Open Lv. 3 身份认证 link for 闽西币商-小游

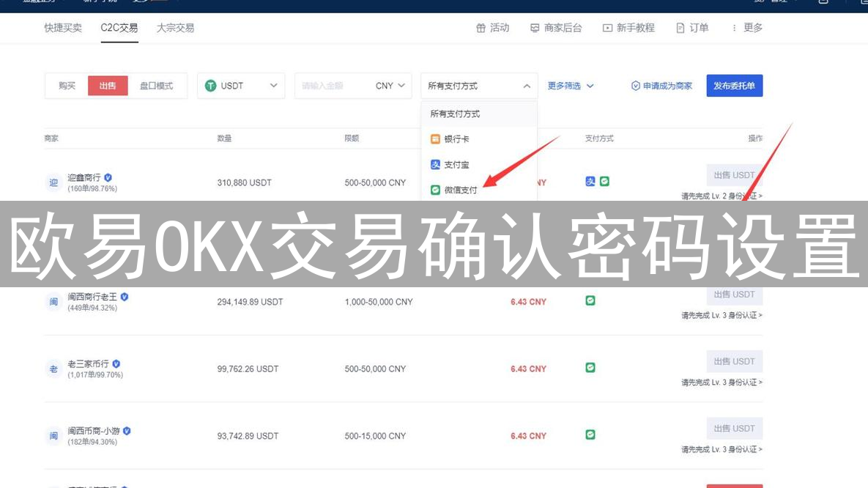[722, 450]
